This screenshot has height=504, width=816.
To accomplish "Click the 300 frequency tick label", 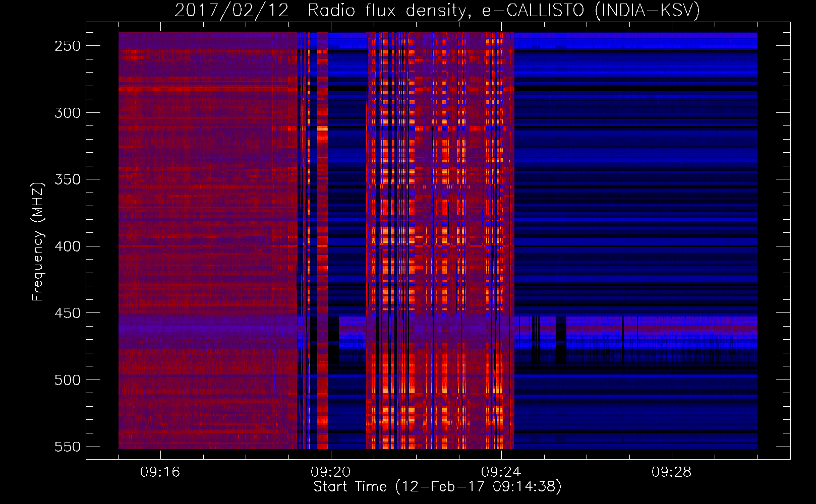I will (x=68, y=113).
